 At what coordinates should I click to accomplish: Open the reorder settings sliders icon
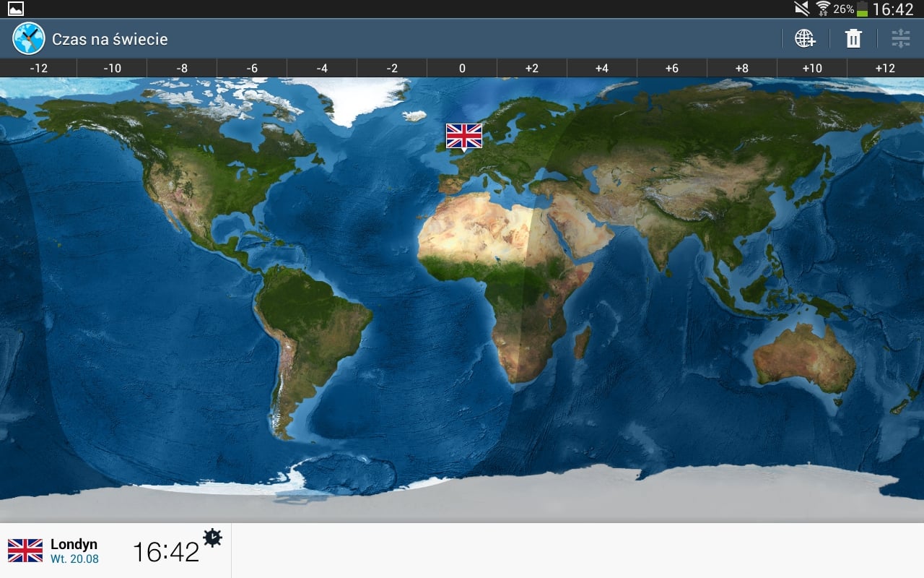(901, 38)
